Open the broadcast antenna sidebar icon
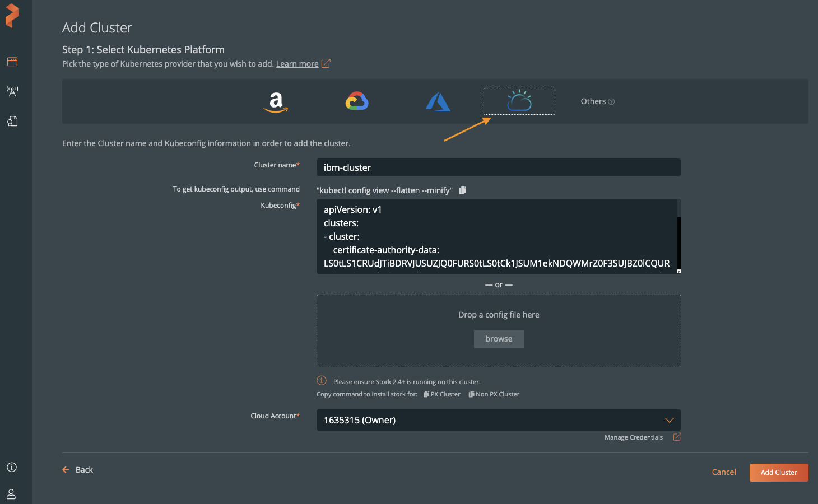The width and height of the screenshot is (818, 504). (x=12, y=91)
